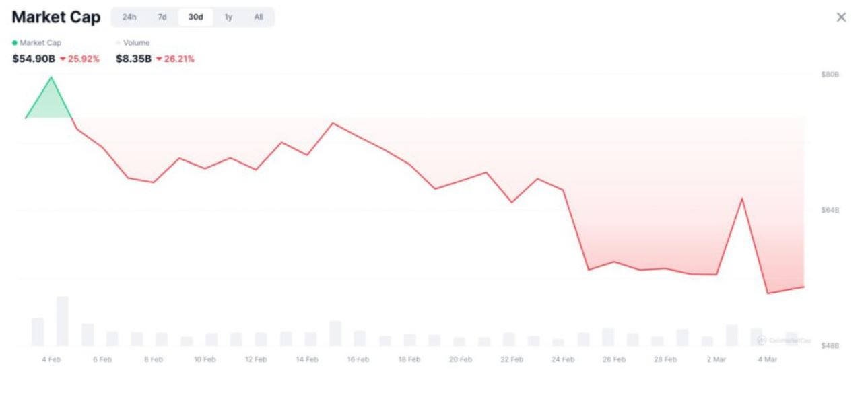Click the price spike near 3 Mar
The height and width of the screenshot is (395, 868).
tap(742, 199)
